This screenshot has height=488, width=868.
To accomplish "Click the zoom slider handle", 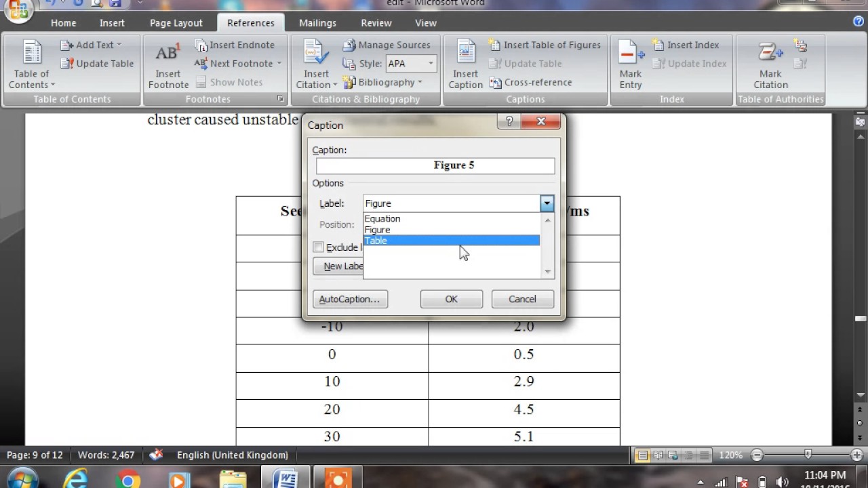I will click(x=808, y=455).
